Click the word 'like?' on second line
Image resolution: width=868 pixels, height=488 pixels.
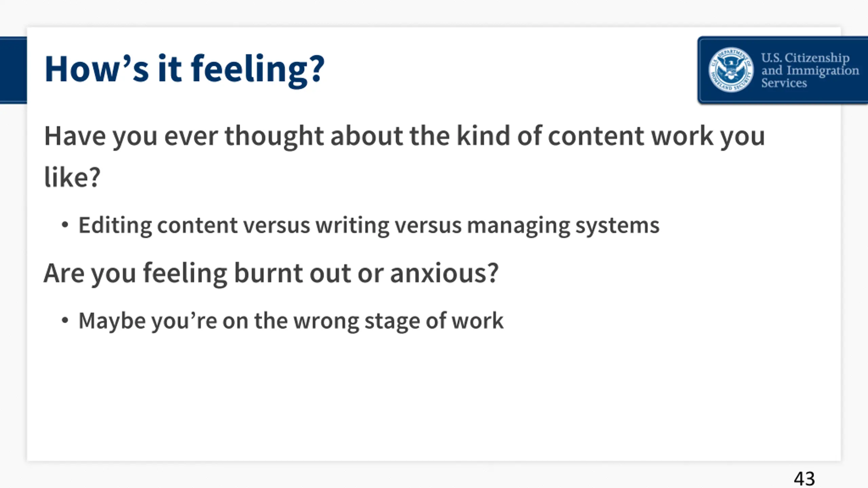point(72,177)
